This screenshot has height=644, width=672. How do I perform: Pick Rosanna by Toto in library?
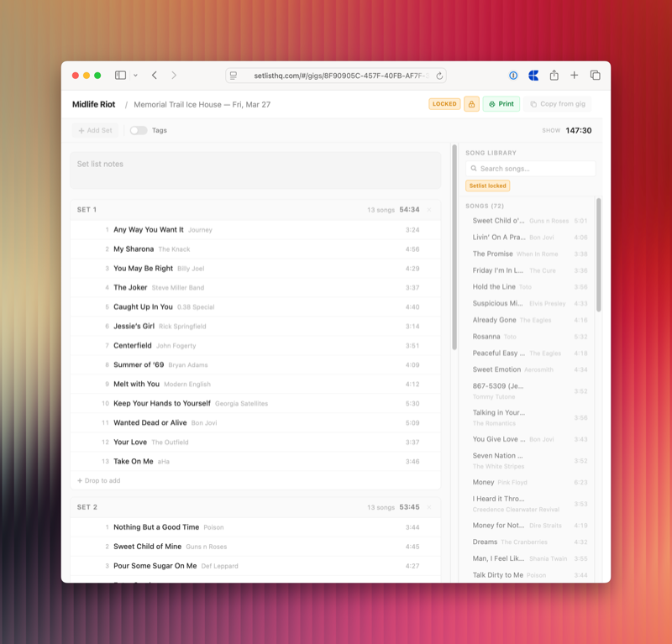coord(530,337)
